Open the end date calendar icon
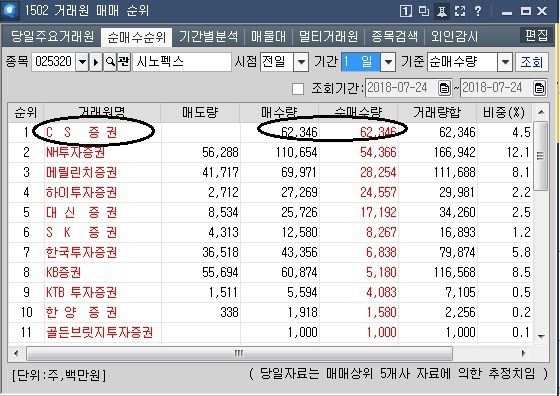Viewport: 560px width, 396px height. point(539,88)
